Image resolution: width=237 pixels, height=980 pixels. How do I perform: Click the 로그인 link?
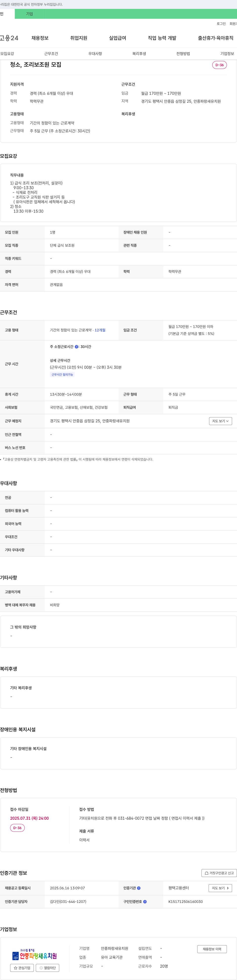[221, 24]
